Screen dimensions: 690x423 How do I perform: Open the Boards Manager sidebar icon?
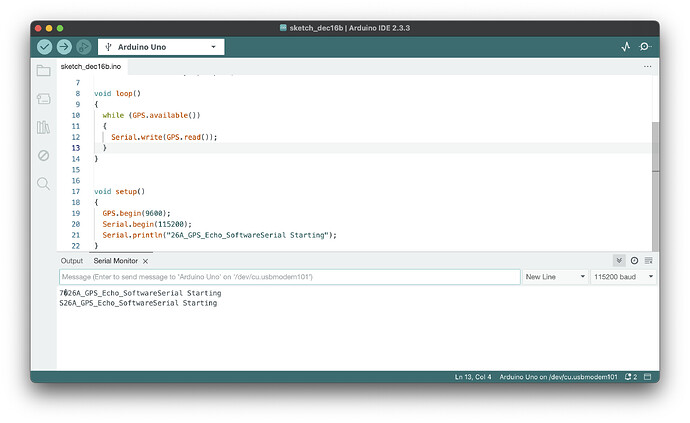click(44, 99)
